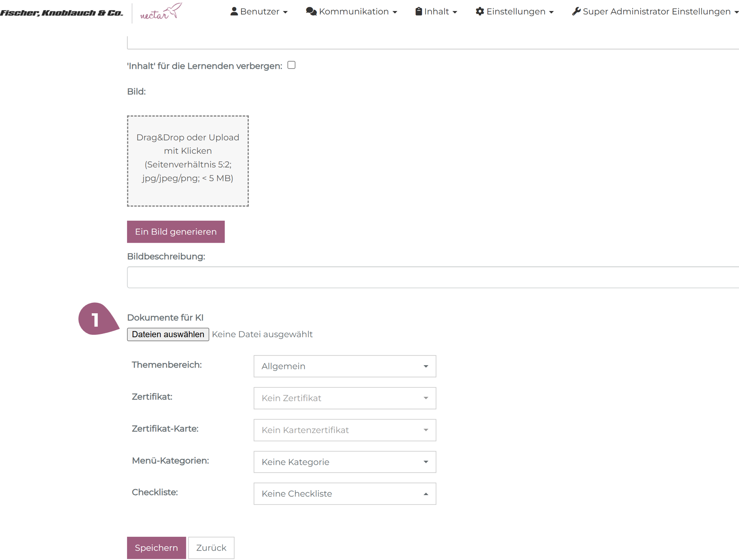Viewport: 739px width, 560px height.
Task: Expand the Menü-Kategorien dropdown
Action: tap(344, 462)
